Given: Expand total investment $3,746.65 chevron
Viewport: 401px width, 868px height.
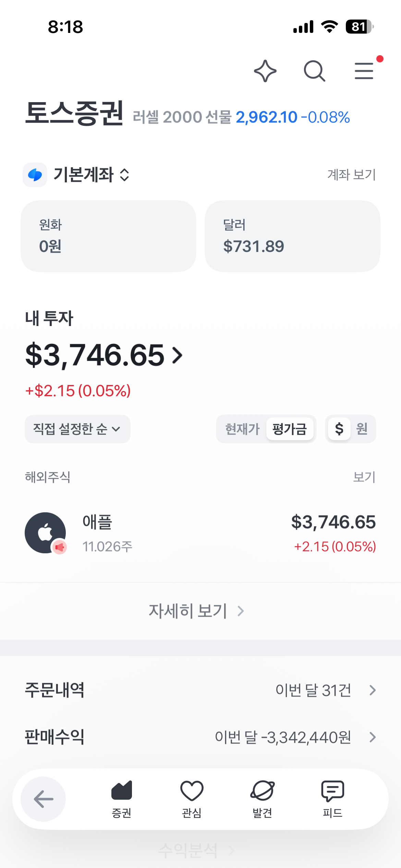Looking at the screenshot, I should (178, 355).
